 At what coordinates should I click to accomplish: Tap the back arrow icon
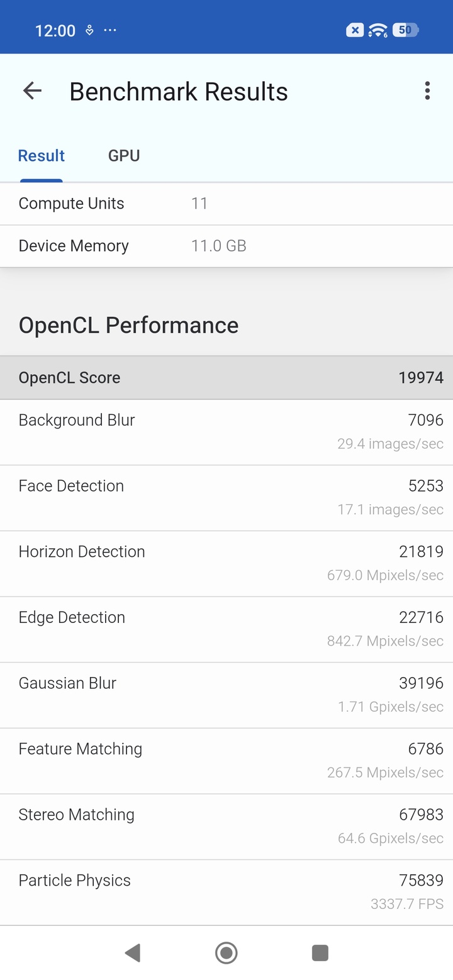coord(32,91)
